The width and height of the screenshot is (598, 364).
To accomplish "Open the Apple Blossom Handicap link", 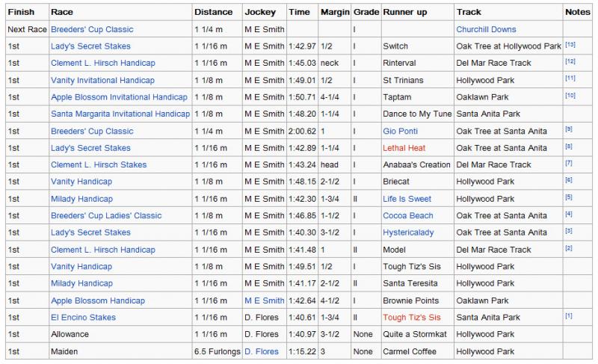I will (98, 300).
